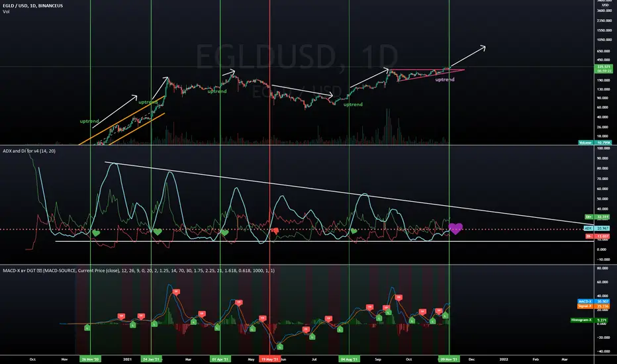Click -40.000 on the MACD pane axis
617x364 pixels.
(604, 351)
